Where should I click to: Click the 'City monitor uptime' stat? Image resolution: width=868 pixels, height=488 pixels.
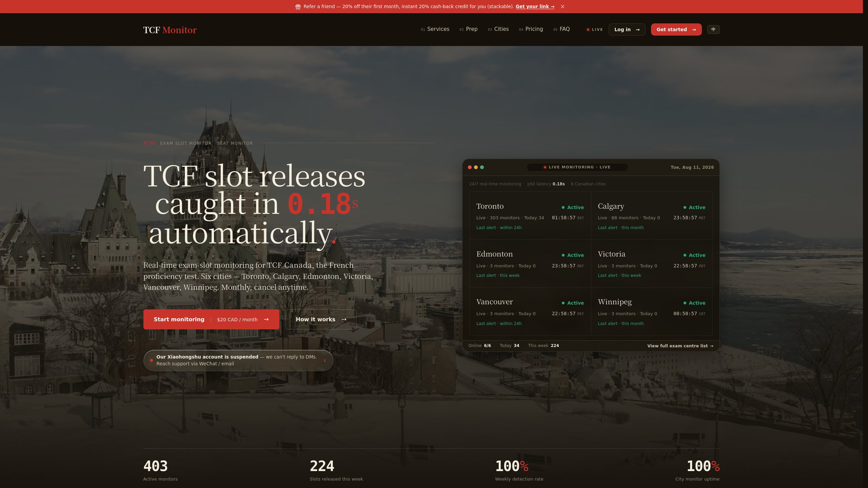[697, 470]
